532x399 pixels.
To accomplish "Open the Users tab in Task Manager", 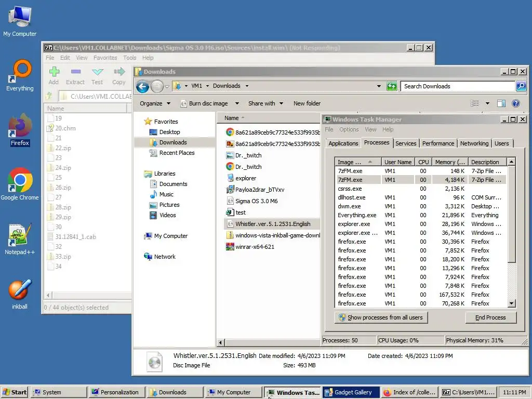I will point(501,143).
